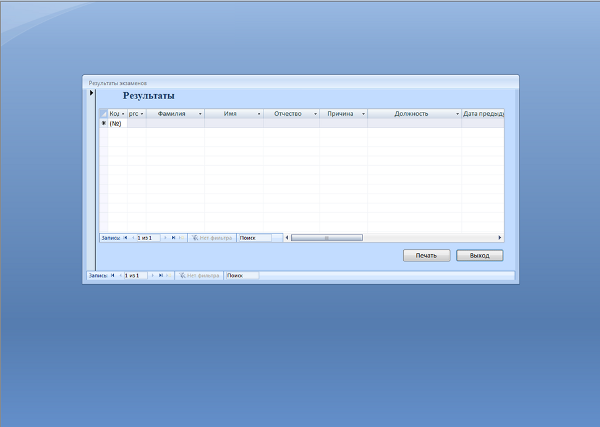
Task: Click the subform Поиск search box
Action: click(x=254, y=238)
